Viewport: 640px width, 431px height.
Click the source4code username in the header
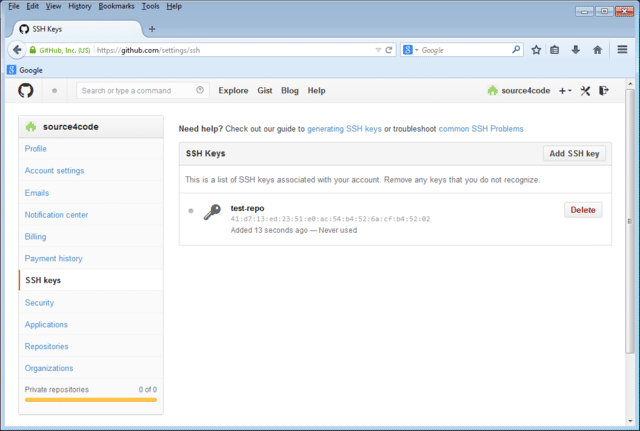526,91
